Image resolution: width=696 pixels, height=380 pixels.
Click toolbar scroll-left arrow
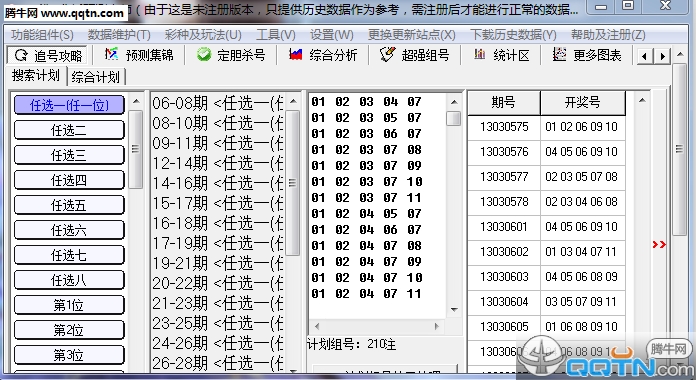coord(645,56)
